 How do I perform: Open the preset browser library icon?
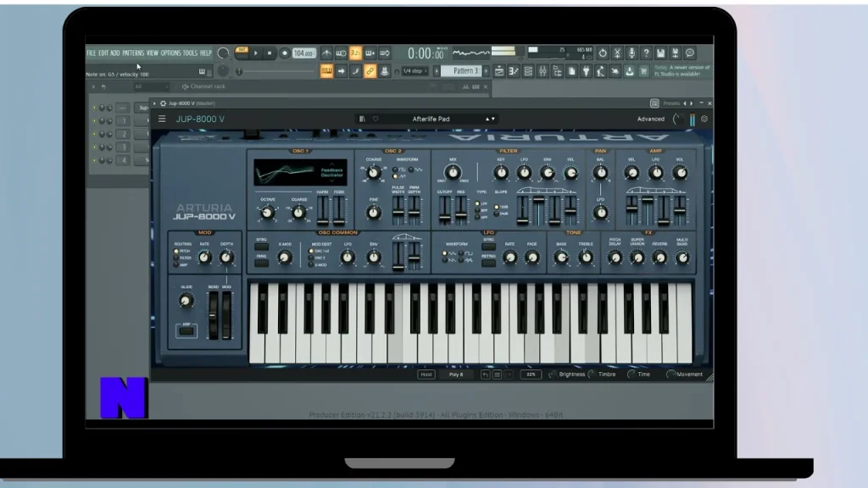(x=362, y=119)
